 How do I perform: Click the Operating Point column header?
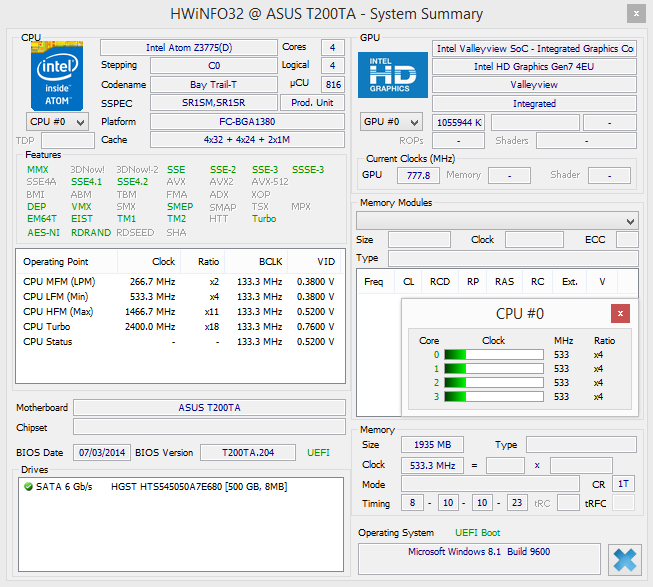(67, 262)
